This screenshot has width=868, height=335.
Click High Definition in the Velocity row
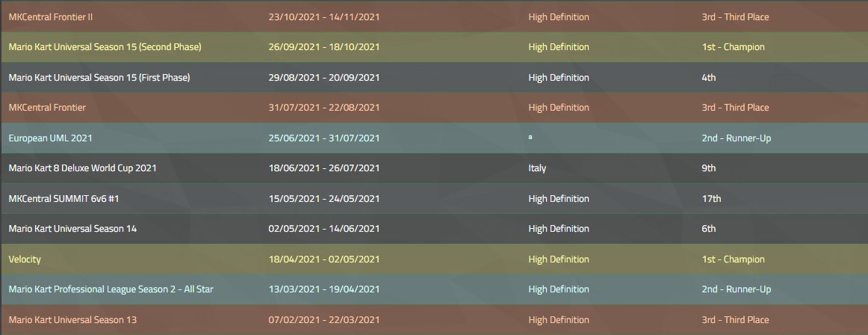559,259
